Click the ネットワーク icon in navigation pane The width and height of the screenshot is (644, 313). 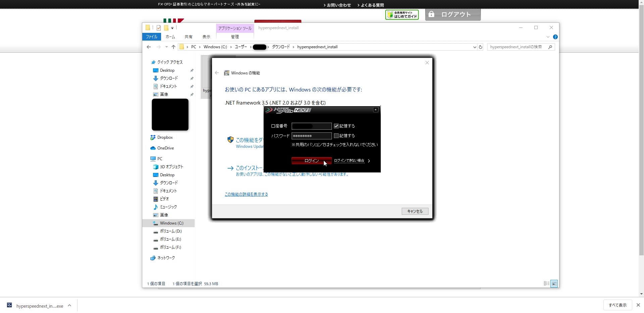coord(153,258)
